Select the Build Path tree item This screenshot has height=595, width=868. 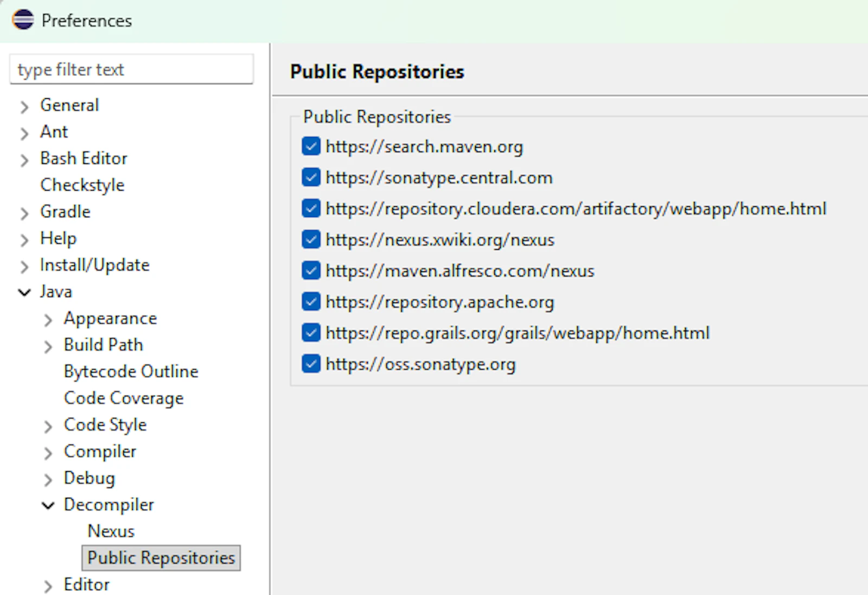pyautogui.click(x=103, y=344)
